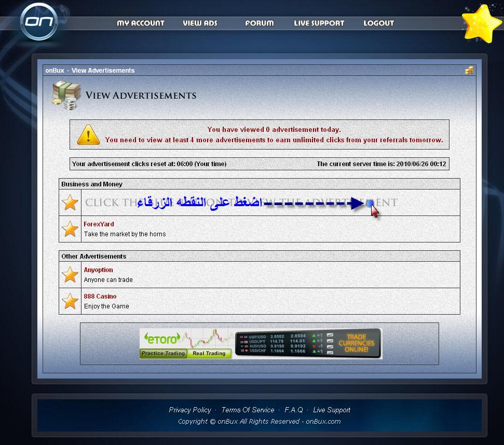The width and height of the screenshot is (504, 445).
Task: Click the Other Advertisements section header
Action: tap(260, 257)
